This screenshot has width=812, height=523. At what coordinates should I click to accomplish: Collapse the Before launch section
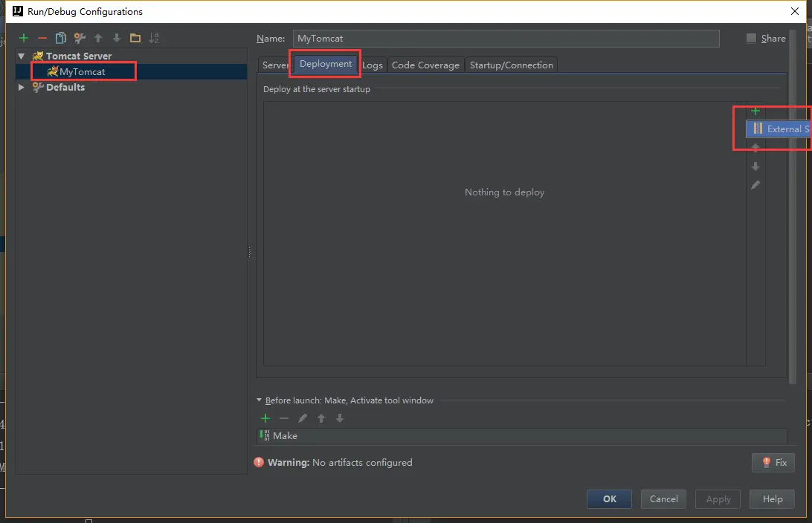259,400
